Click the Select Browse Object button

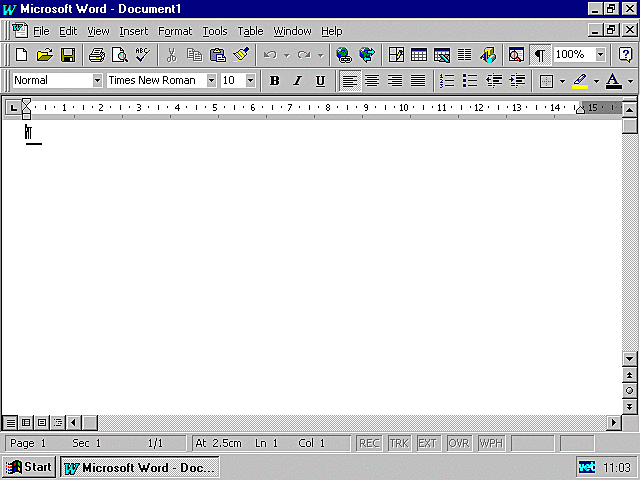click(629, 391)
